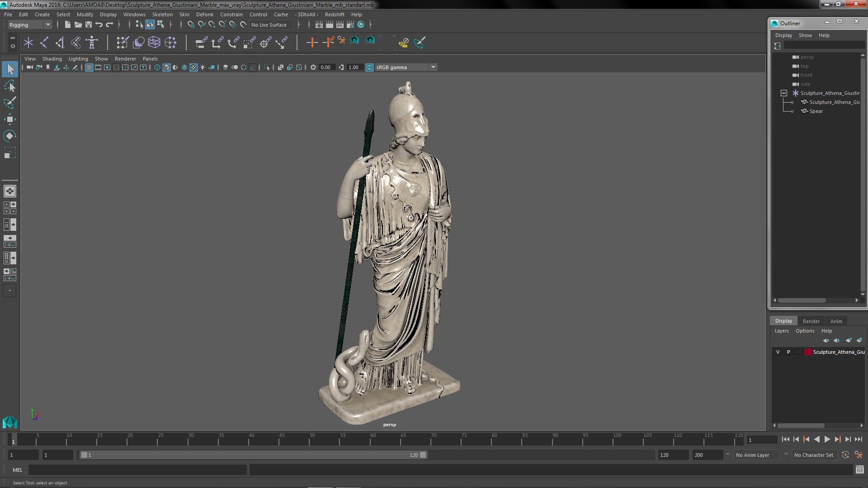
Task: Toggle the viewport grid display icon
Action: click(89, 67)
